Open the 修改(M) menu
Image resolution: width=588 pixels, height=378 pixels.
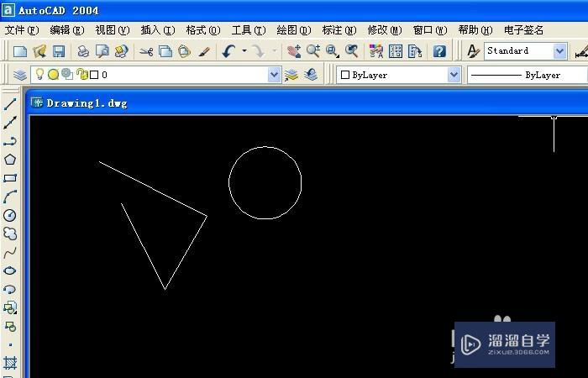tap(385, 30)
